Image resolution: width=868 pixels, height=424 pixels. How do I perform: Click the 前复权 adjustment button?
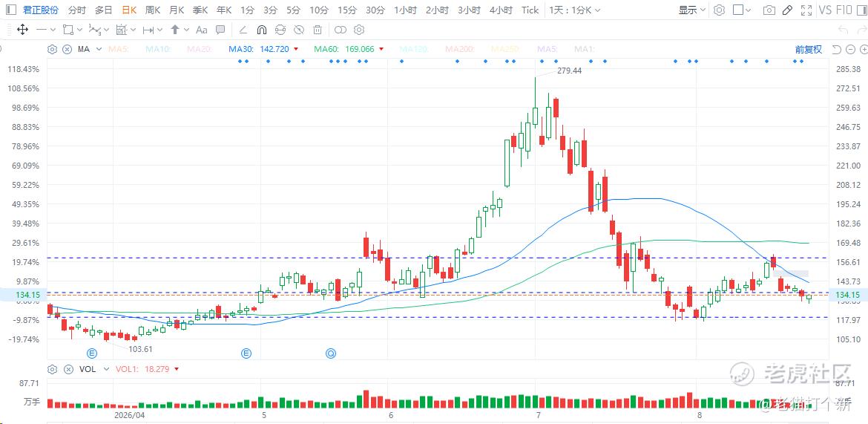pyautogui.click(x=809, y=49)
